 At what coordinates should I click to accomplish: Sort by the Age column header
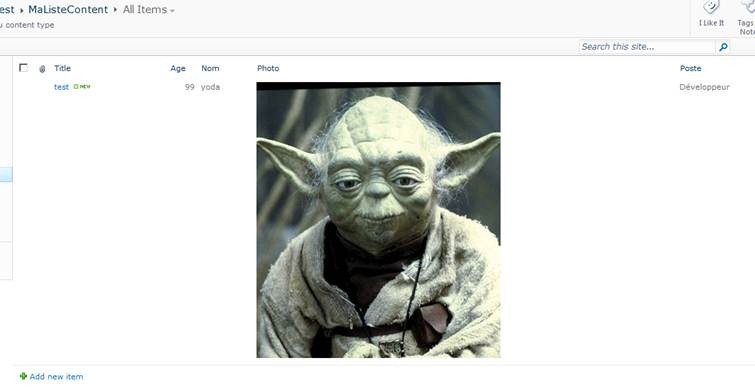[x=178, y=68]
